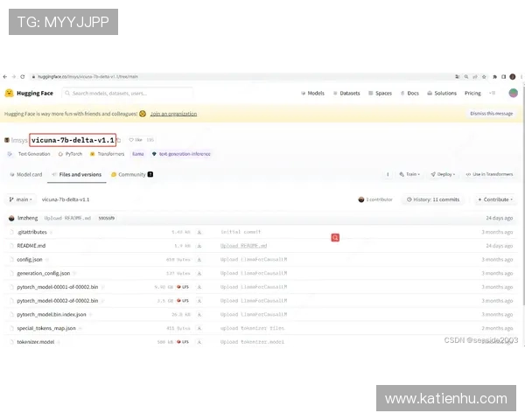Image resolution: width=525 pixels, height=420 pixels.
Task: Open the Pricing page
Action: coord(472,93)
